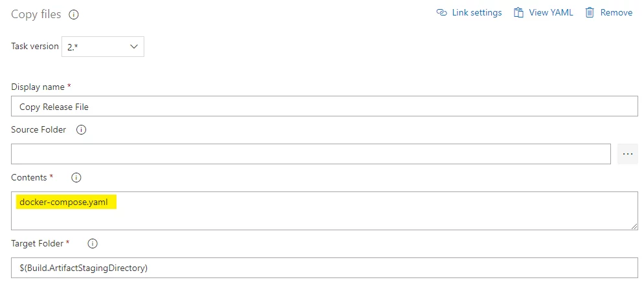Click the chain icon before Link settings

441,12
